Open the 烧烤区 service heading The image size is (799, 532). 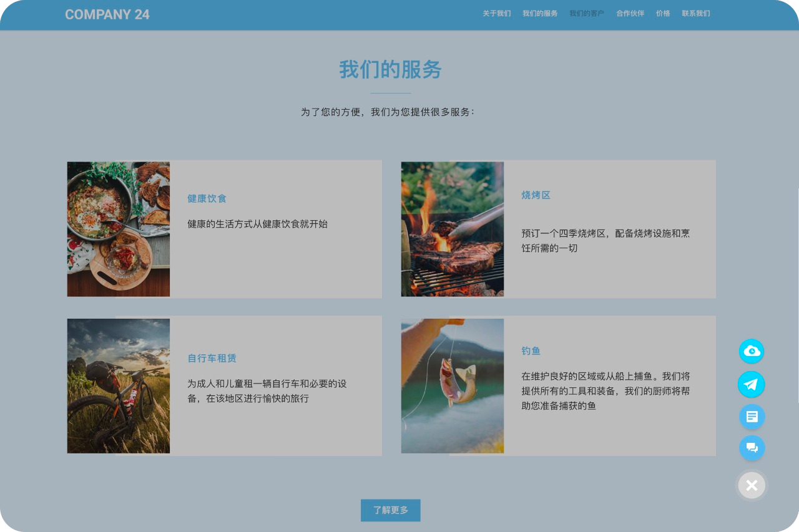click(x=536, y=195)
